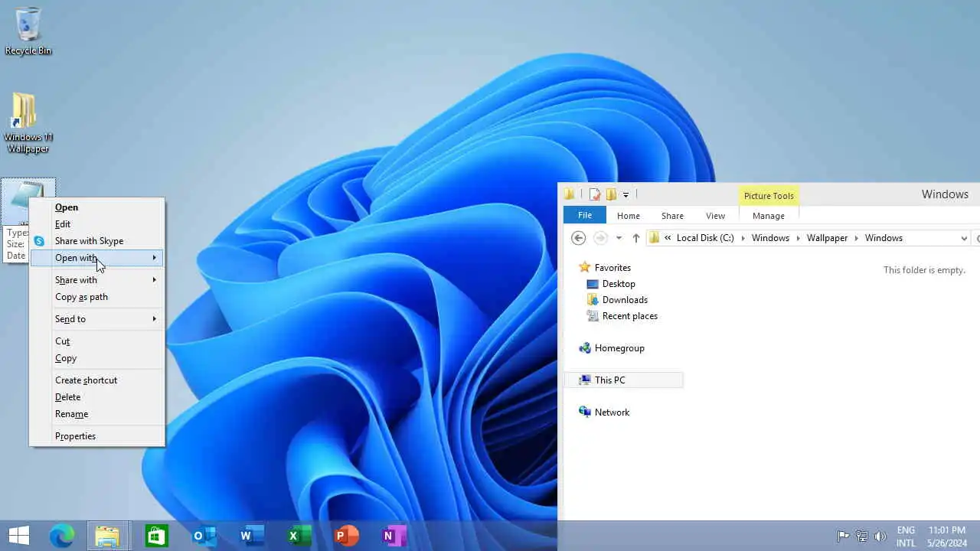
Task: Expand the address bar history dropdown
Action: [964, 238]
